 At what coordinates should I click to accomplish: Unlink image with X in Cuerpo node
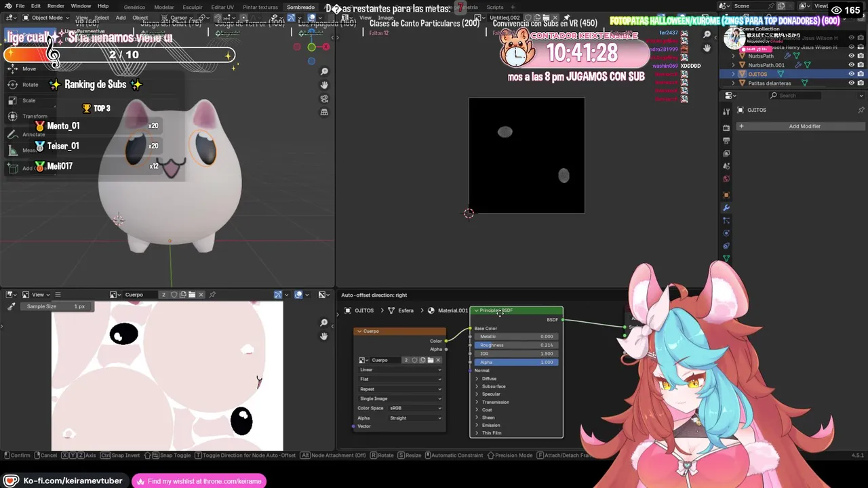pyautogui.click(x=438, y=360)
